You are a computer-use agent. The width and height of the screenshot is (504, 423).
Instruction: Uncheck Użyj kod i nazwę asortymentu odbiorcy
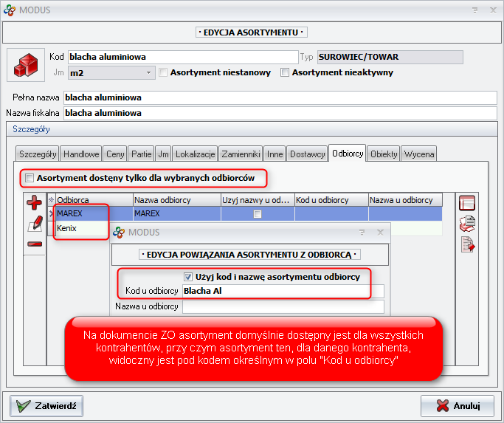click(187, 277)
